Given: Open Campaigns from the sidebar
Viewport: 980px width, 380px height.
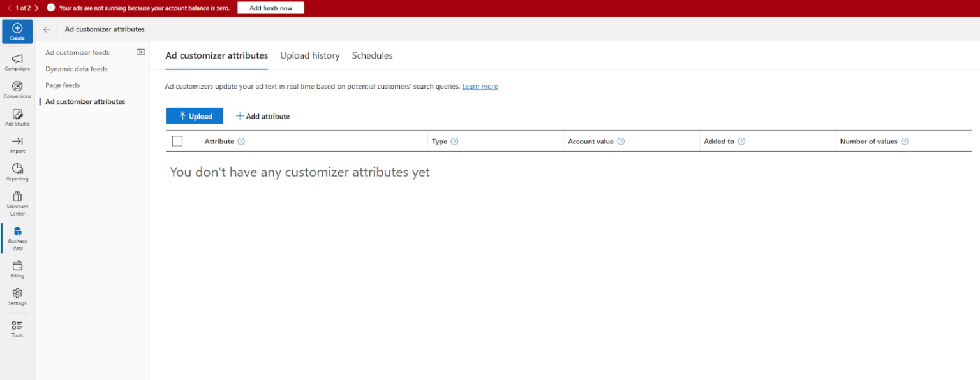Looking at the screenshot, I should point(17,59).
